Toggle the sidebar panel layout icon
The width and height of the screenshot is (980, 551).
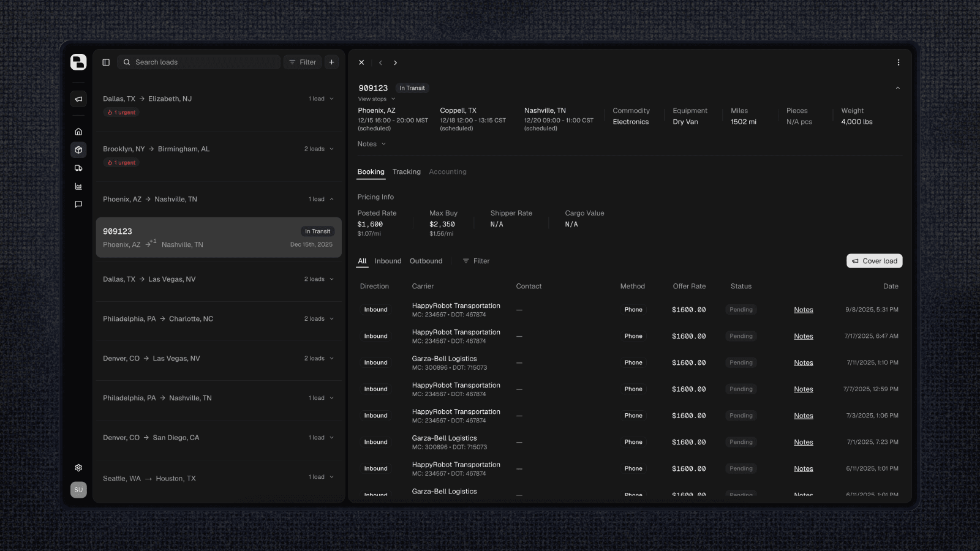pyautogui.click(x=106, y=62)
